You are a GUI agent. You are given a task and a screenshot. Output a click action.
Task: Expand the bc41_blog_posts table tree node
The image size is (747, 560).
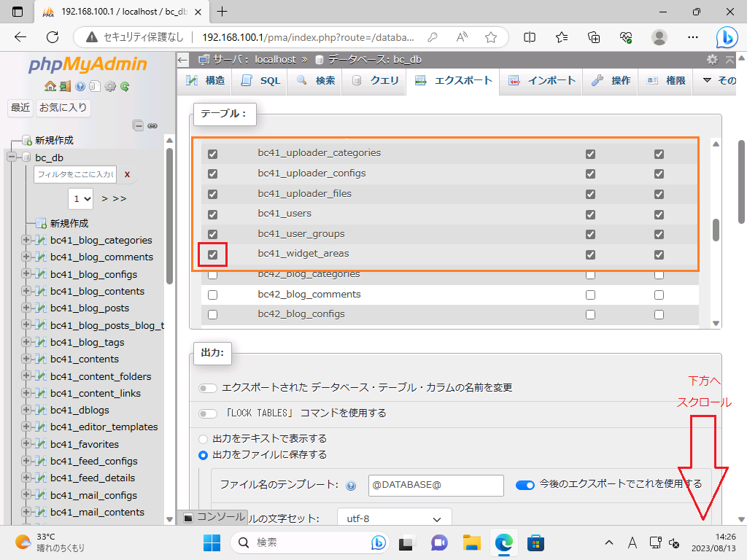click(26, 308)
